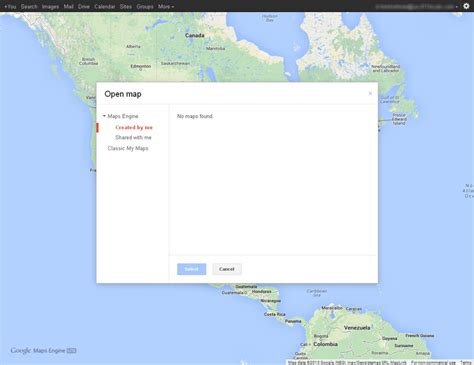
Task: Click the Saskatchewan map label
Action: tap(176, 63)
